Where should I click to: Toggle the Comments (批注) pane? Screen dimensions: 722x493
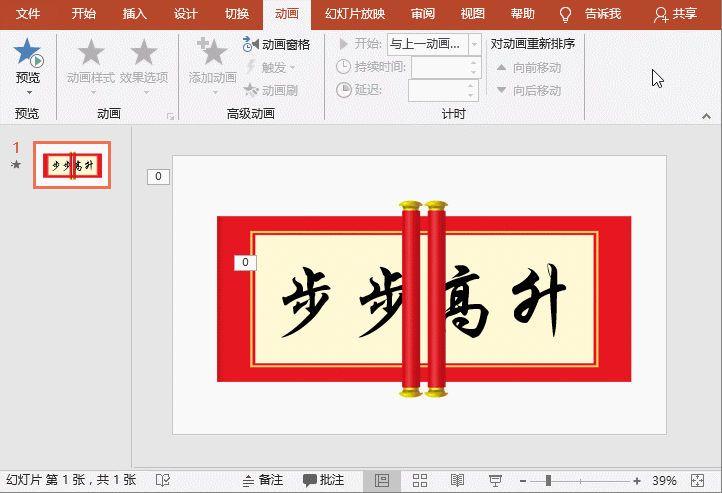click(323, 481)
